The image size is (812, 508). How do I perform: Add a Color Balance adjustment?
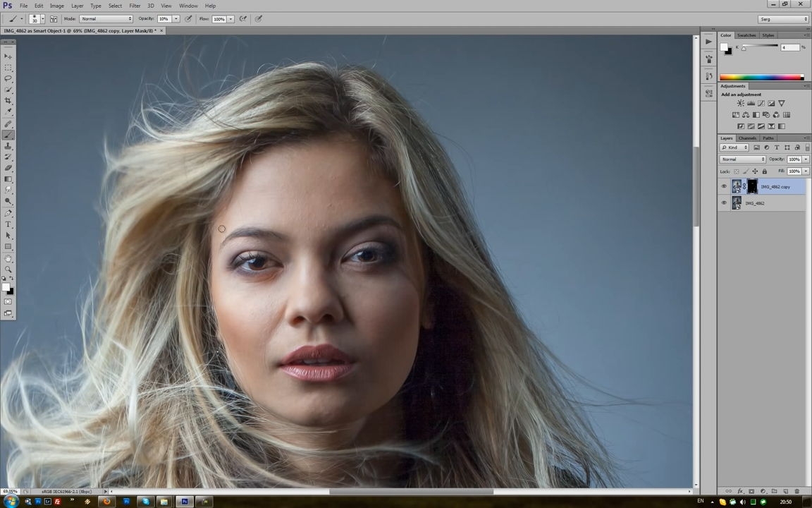(746, 114)
